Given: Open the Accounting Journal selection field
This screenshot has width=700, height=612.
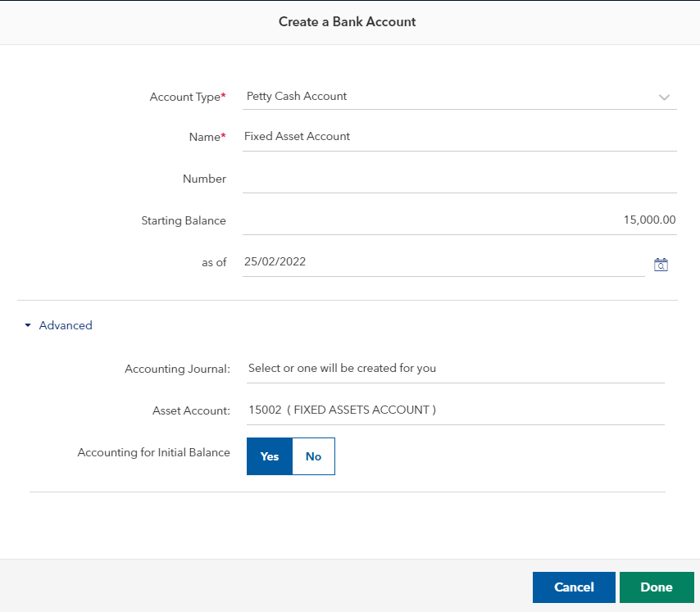Looking at the screenshot, I should coord(455,369).
